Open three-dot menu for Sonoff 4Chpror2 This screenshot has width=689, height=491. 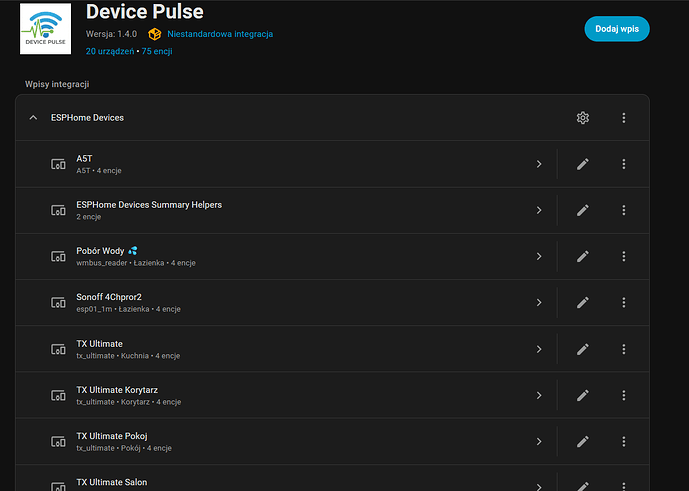[x=624, y=302]
